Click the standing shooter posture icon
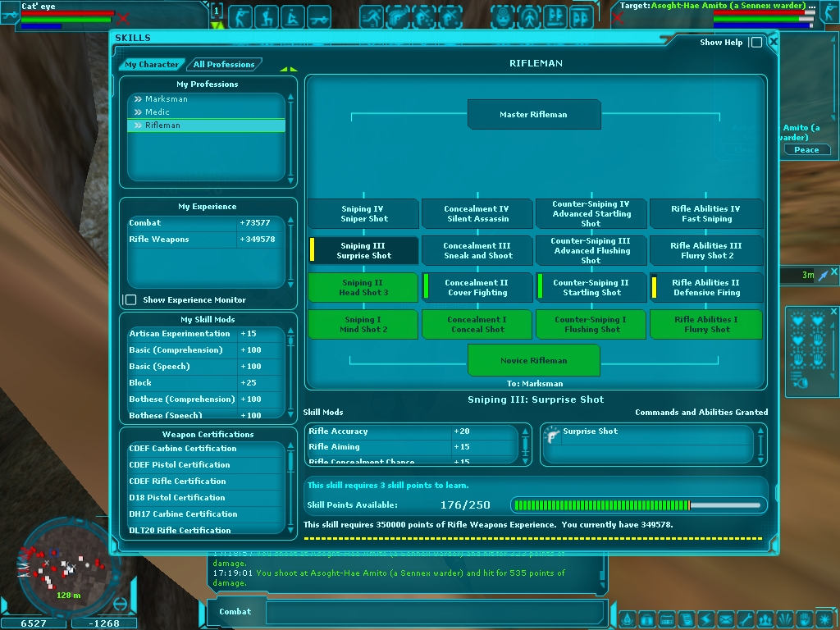The height and width of the screenshot is (630, 840). (240, 16)
